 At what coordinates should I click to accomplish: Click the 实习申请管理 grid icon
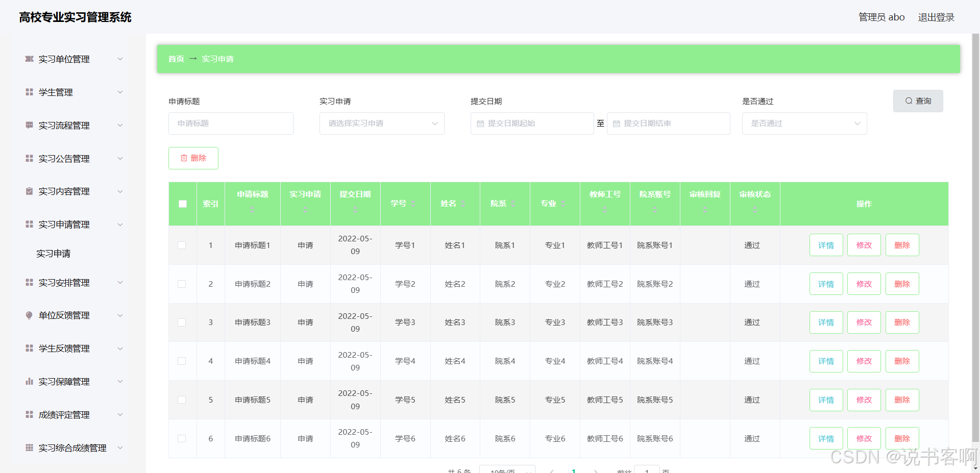[30, 225]
